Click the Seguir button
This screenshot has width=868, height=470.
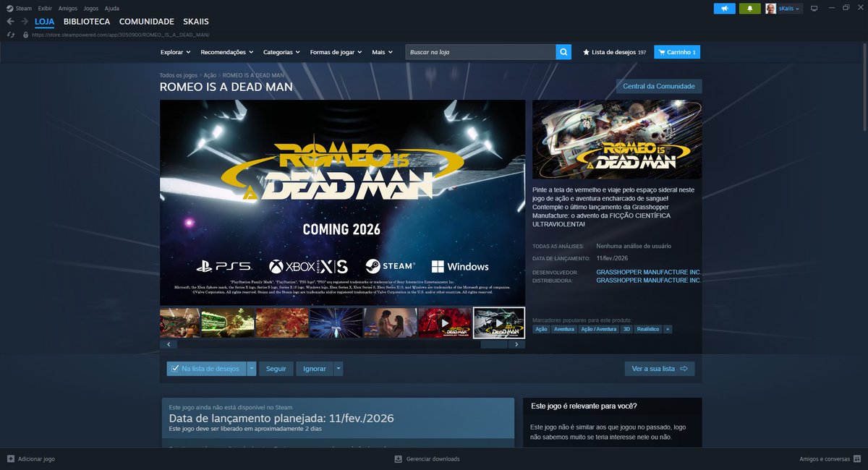tap(276, 369)
